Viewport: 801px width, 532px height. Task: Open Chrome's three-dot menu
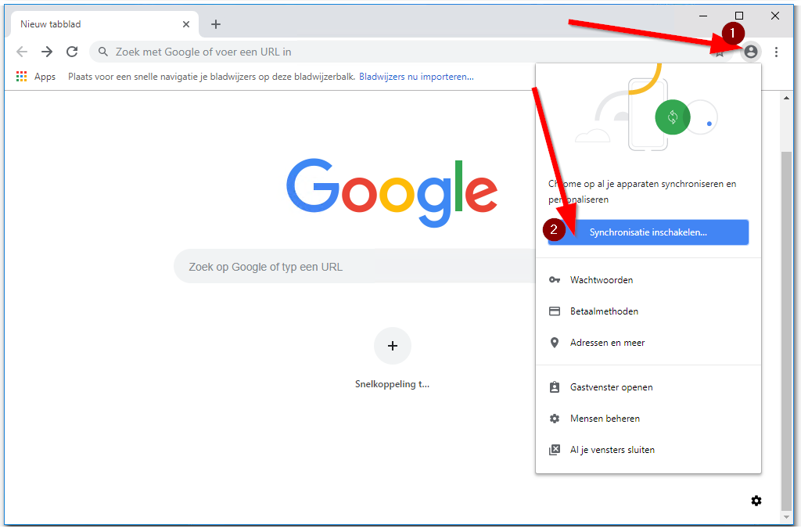[x=776, y=52]
